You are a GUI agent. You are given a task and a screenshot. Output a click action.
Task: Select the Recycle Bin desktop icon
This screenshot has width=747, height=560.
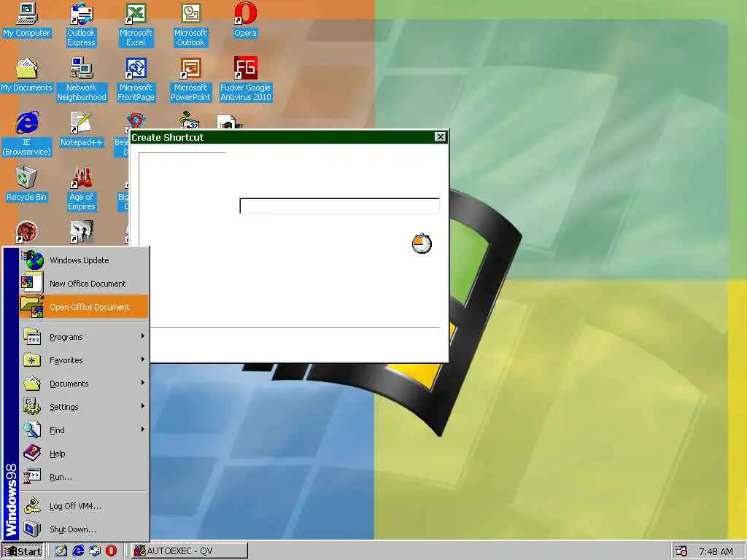[27, 184]
